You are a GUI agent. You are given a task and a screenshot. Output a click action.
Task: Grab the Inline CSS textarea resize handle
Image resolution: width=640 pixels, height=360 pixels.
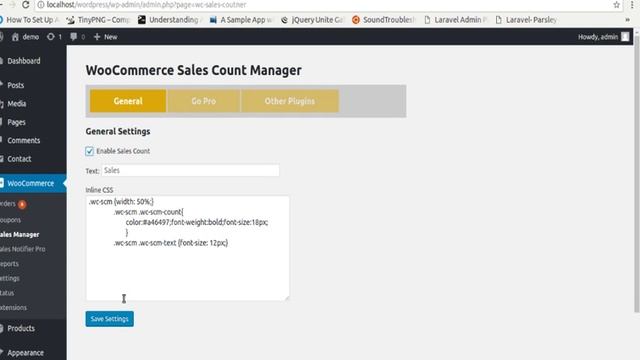[x=287, y=298]
